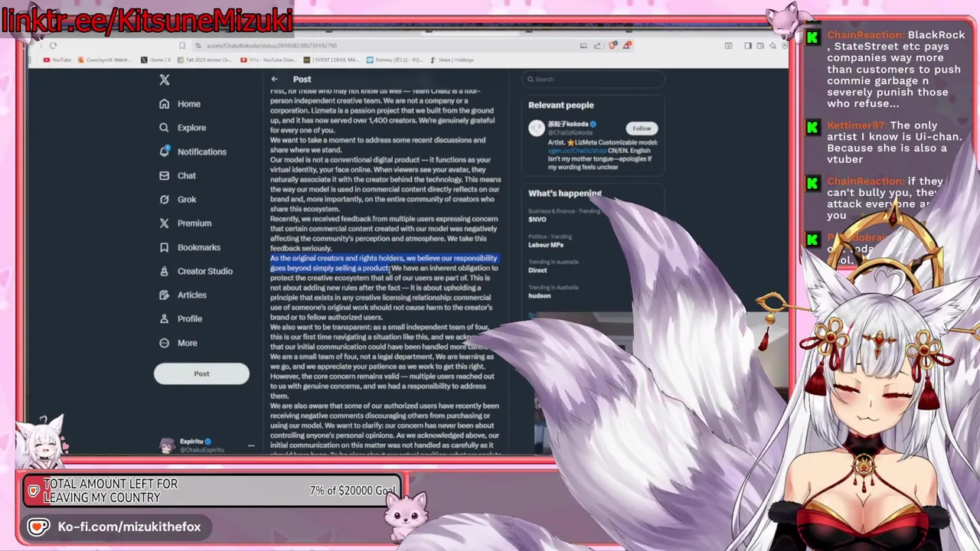Go to Profile

(180, 318)
